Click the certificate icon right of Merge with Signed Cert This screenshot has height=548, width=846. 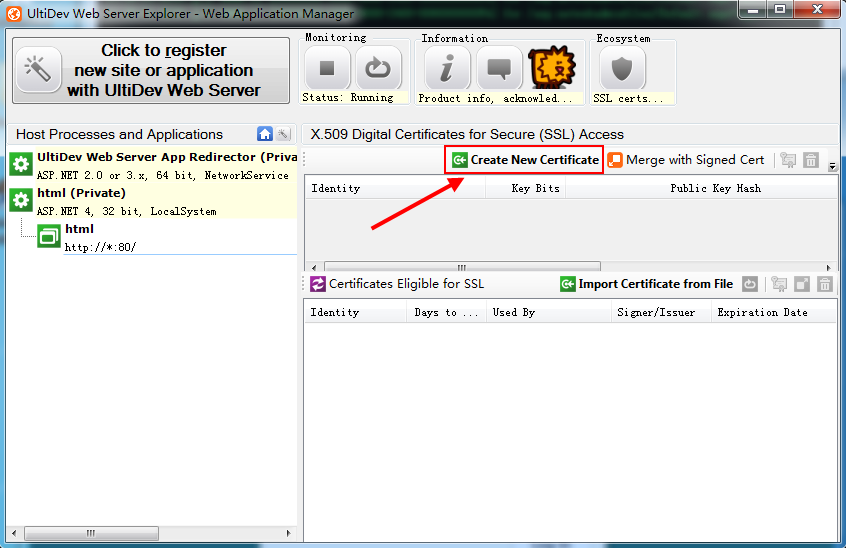[x=788, y=160]
